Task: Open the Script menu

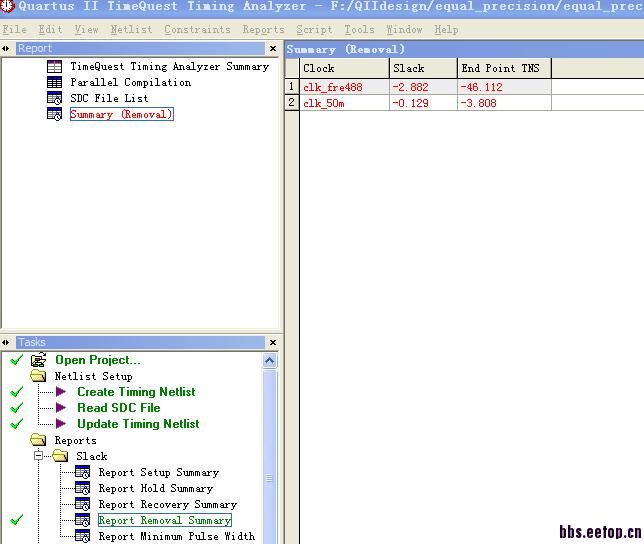Action: [x=314, y=30]
